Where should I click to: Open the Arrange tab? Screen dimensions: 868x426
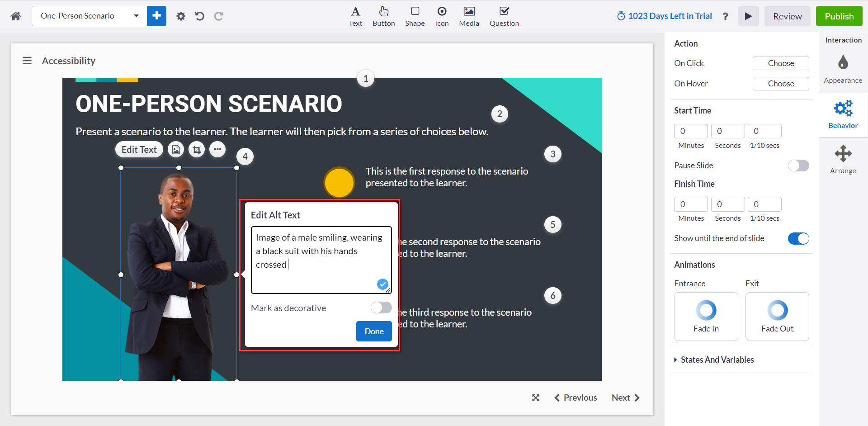843,160
